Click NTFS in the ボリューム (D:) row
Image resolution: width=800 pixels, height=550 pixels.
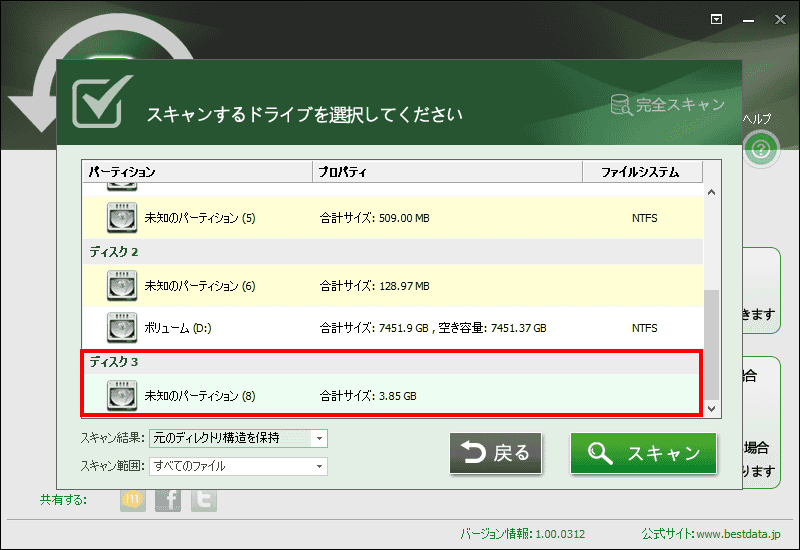[x=644, y=328]
